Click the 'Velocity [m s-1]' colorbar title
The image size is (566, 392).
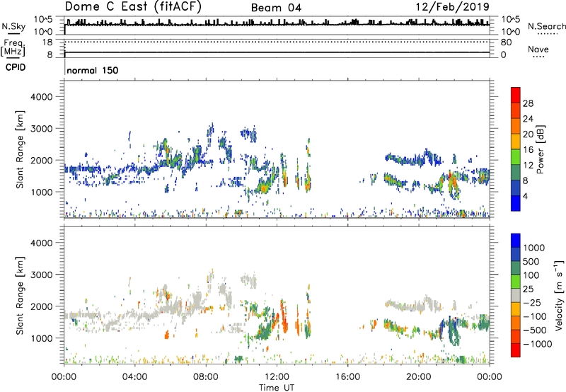[559, 295]
